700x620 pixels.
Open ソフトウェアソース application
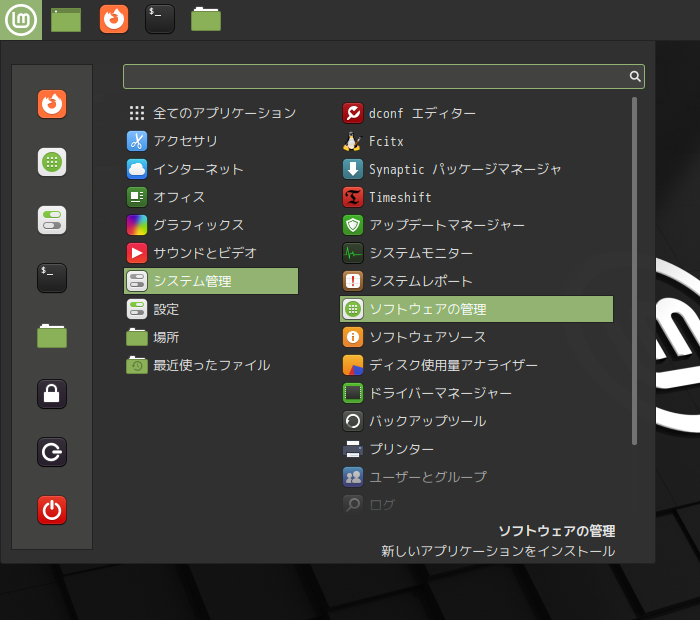pos(476,337)
